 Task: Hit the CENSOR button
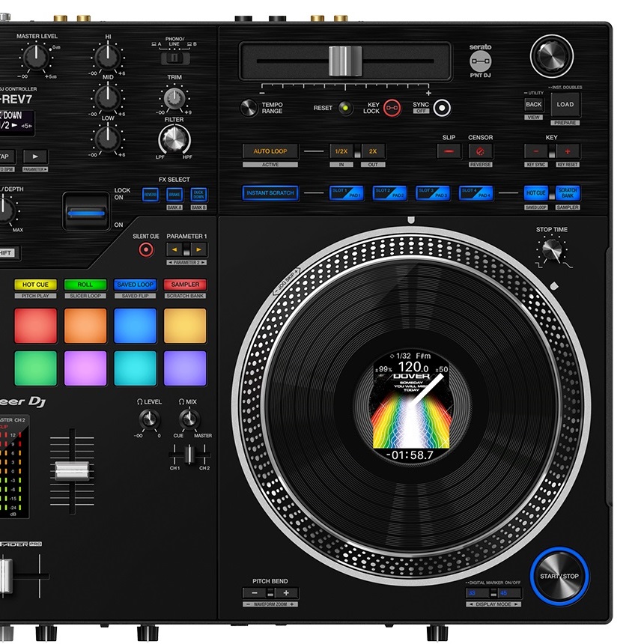tap(480, 151)
